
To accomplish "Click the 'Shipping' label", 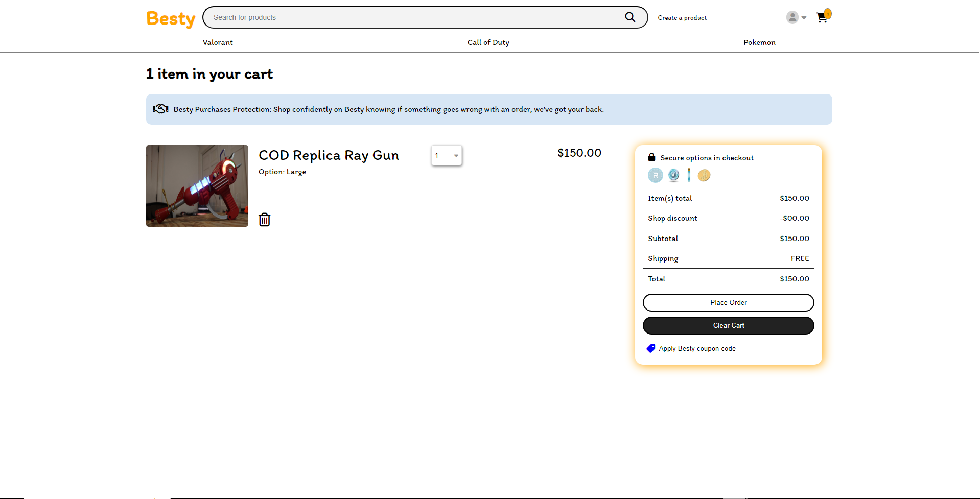I will pos(663,258).
